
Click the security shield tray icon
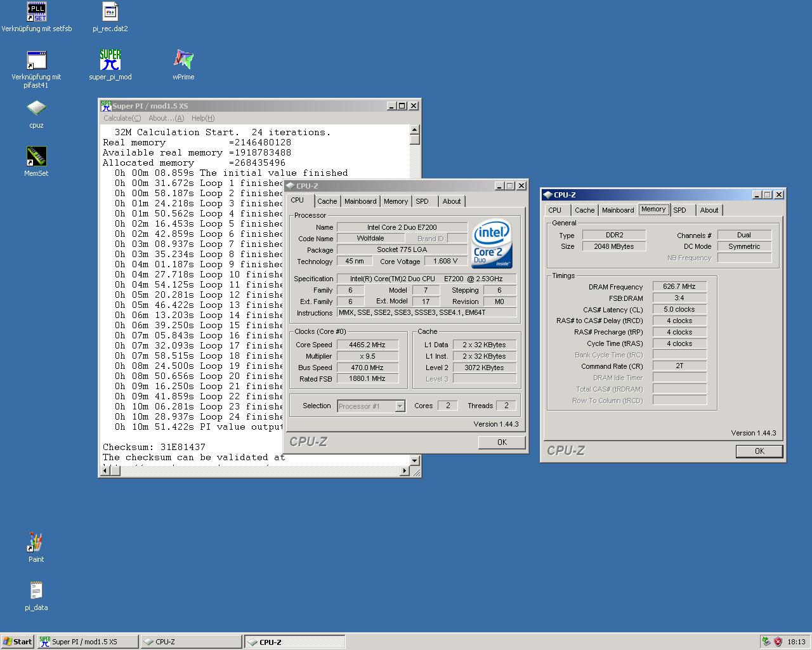coord(778,642)
